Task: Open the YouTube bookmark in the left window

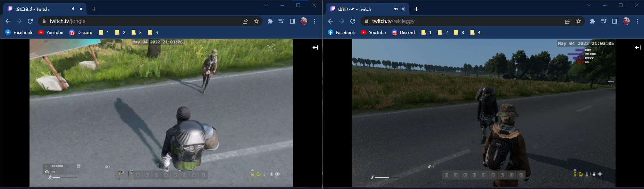Action: (x=51, y=32)
